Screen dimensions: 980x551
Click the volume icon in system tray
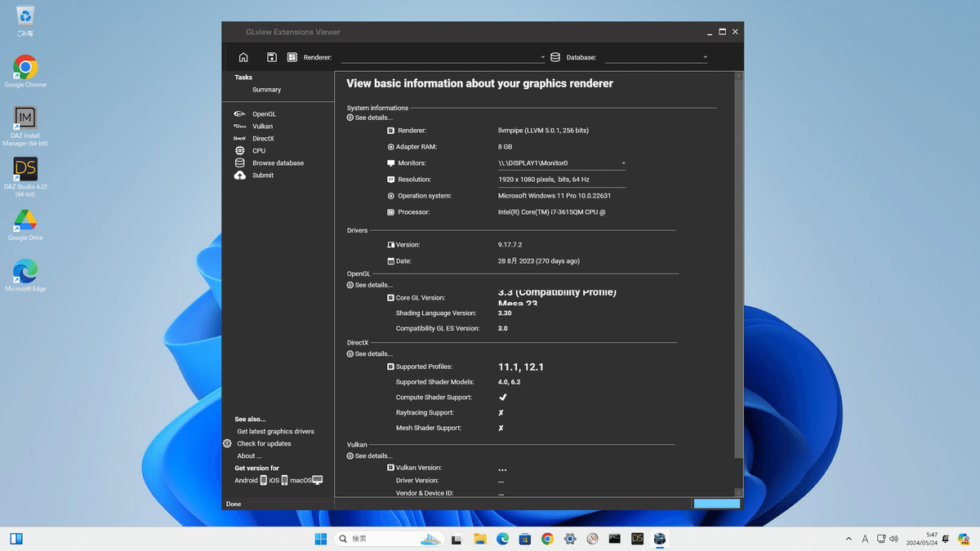coord(894,539)
